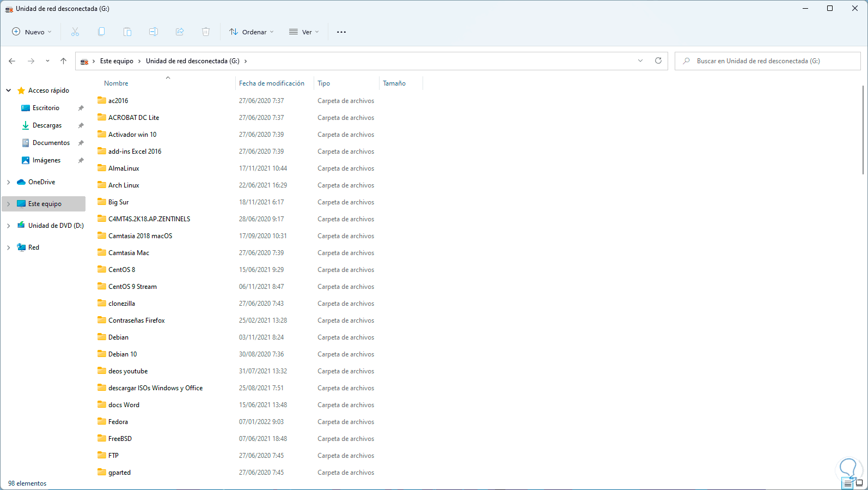Select Imágenes in quick access
868x490 pixels.
(x=46, y=160)
